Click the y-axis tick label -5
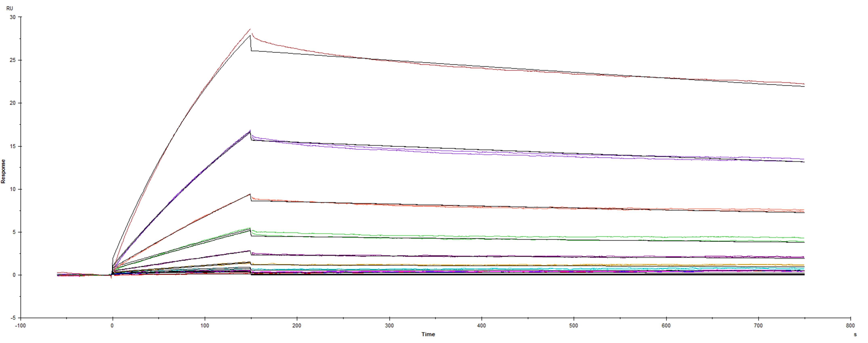The height and width of the screenshot is (343, 868). [13, 318]
